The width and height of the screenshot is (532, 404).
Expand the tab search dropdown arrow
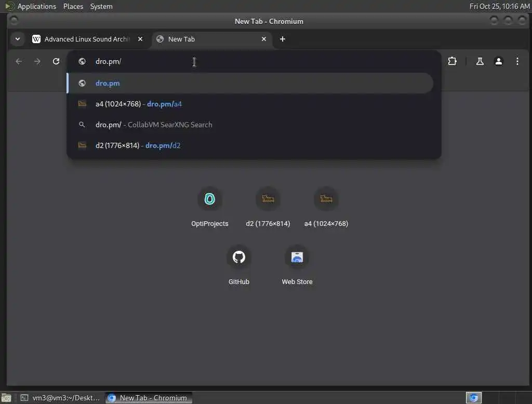click(18, 39)
